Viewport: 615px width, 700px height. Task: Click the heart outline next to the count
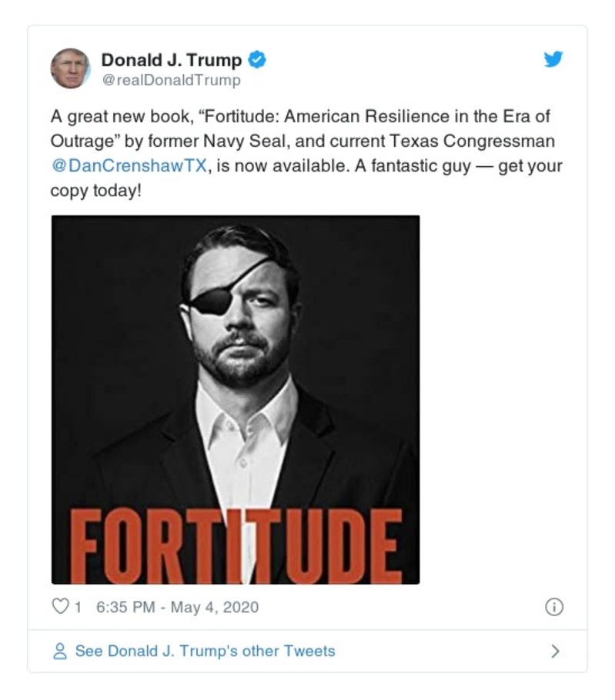coord(59,608)
